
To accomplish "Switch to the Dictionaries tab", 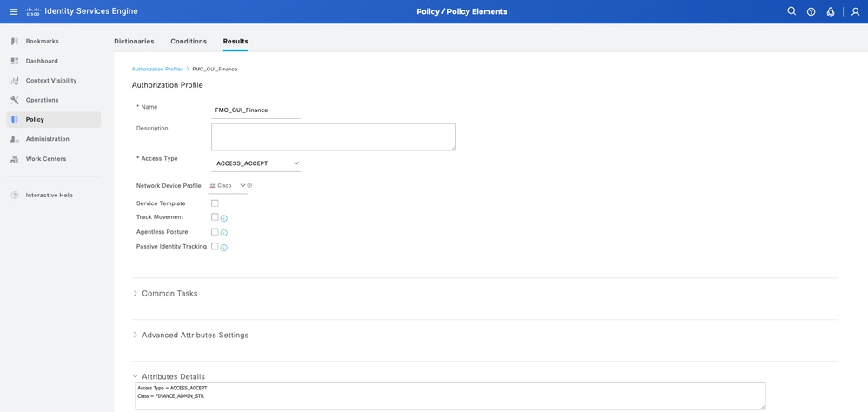I will point(134,41).
